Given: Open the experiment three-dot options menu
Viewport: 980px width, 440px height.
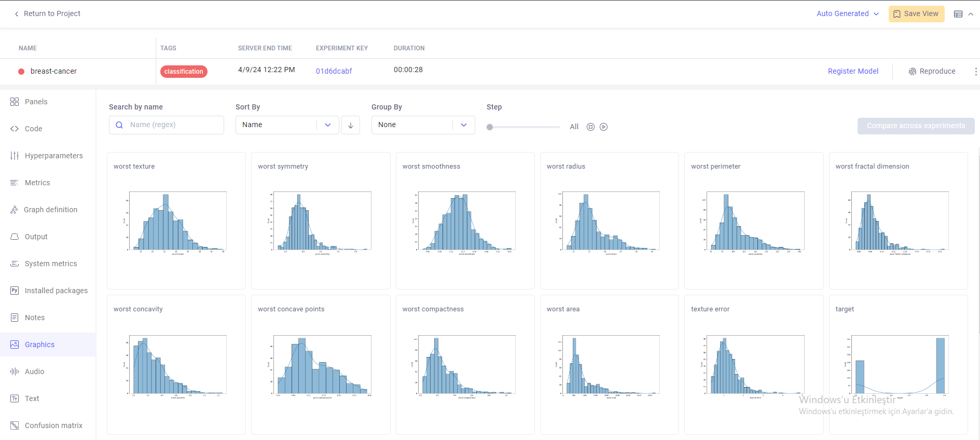Looking at the screenshot, I should [975, 72].
